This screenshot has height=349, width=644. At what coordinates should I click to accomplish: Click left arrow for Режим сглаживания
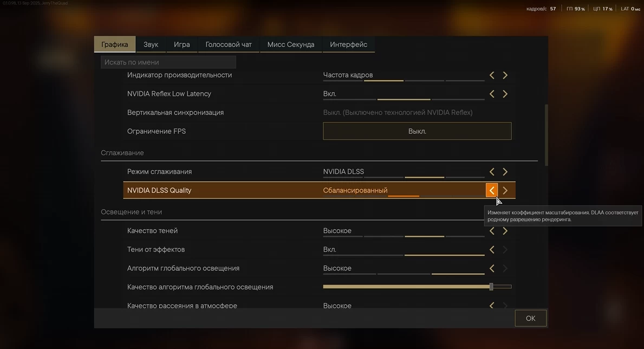[x=492, y=172]
